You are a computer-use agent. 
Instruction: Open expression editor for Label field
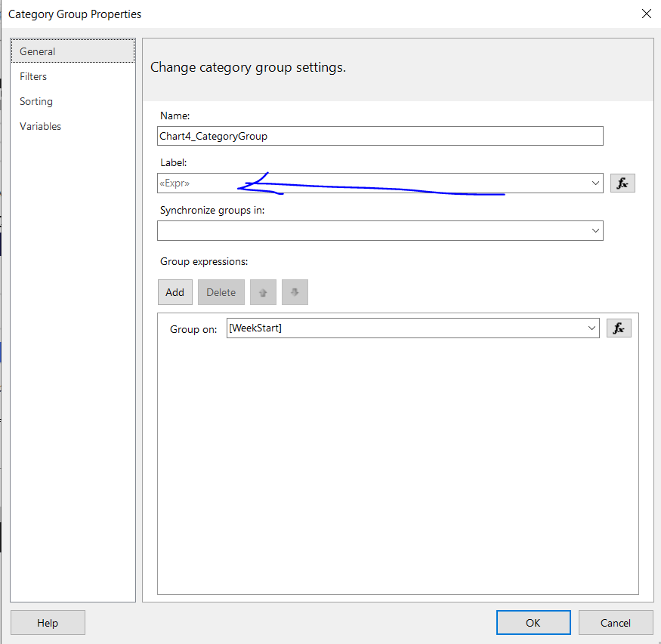point(622,183)
